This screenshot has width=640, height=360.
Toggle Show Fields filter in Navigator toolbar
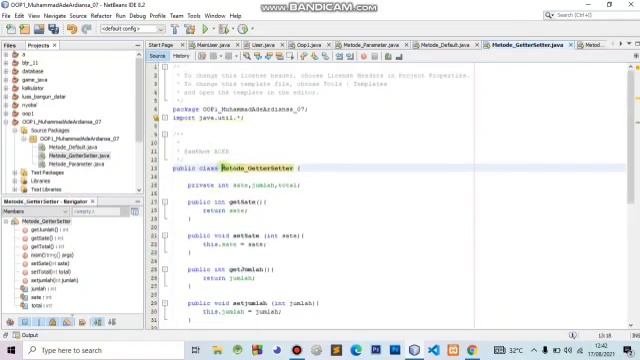click(25, 322)
